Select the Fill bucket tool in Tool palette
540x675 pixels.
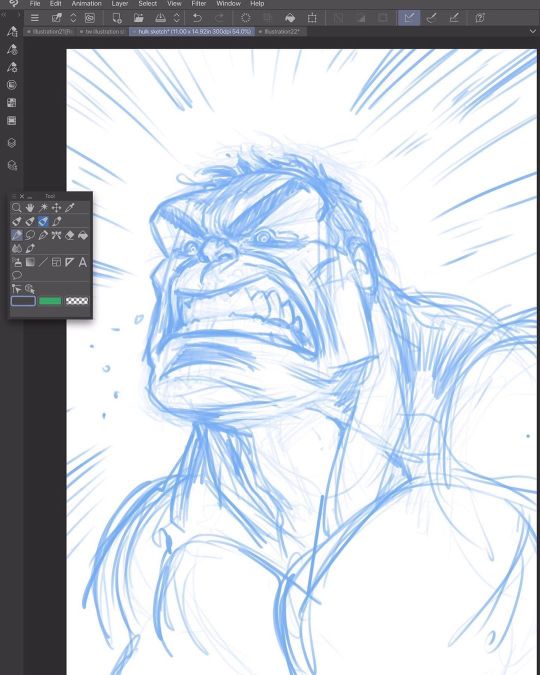tap(83, 235)
